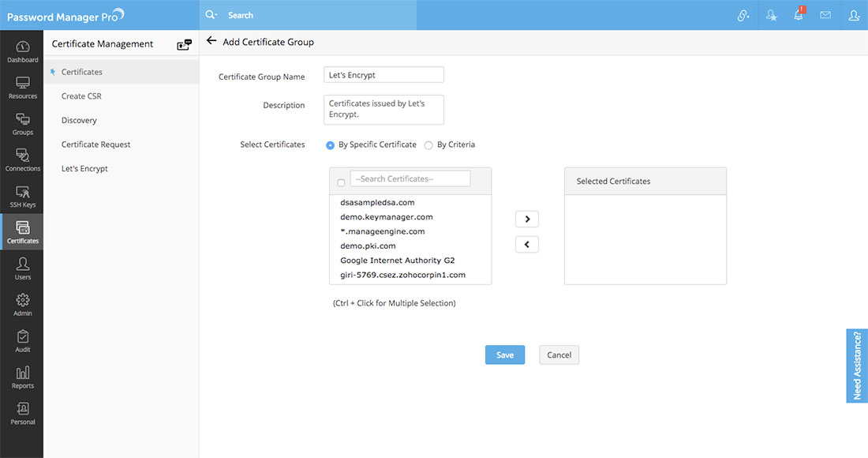Screen dimensions: 868x458
Task: Click the notification bell icon
Action: [798, 15]
